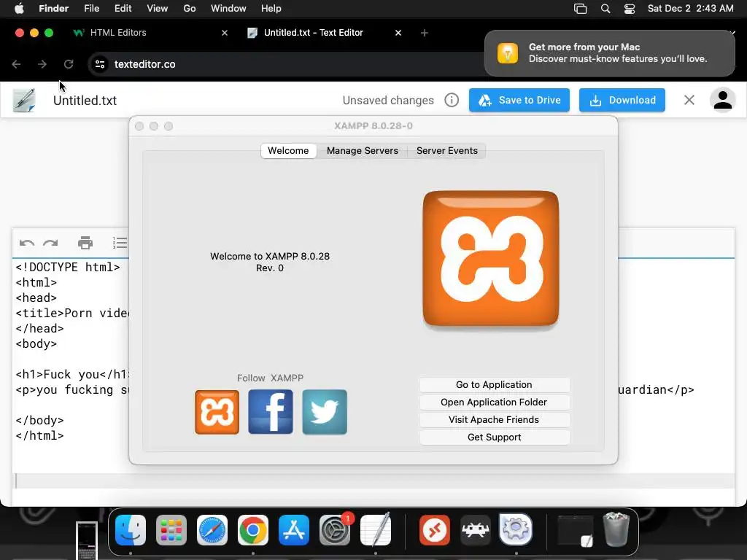The height and width of the screenshot is (560, 747).
Task: Open the Help menu
Action: [x=271, y=9]
